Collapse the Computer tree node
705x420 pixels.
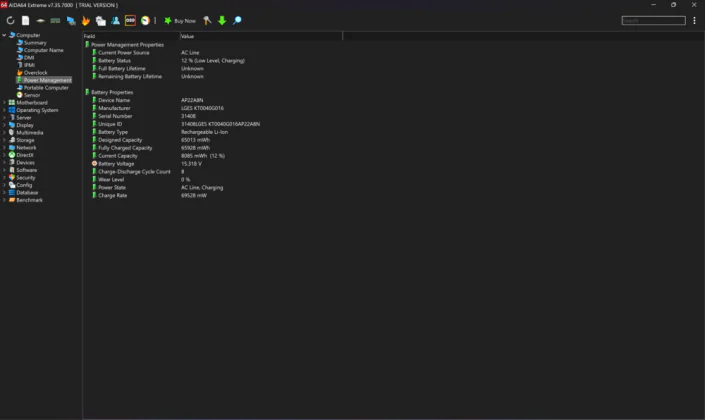click(x=4, y=35)
